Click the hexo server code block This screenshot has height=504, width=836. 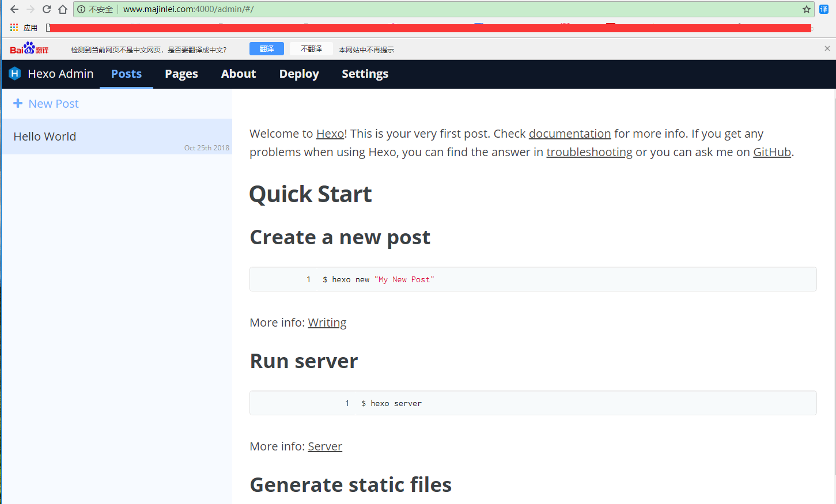pyautogui.click(x=533, y=403)
